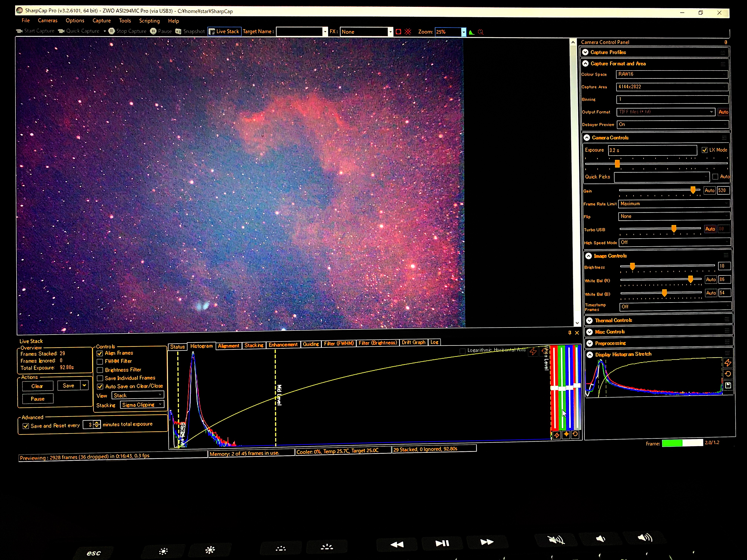Screen dimensions: 747x560
Task: Click the Live Stack toolbar button
Action: point(224,31)
